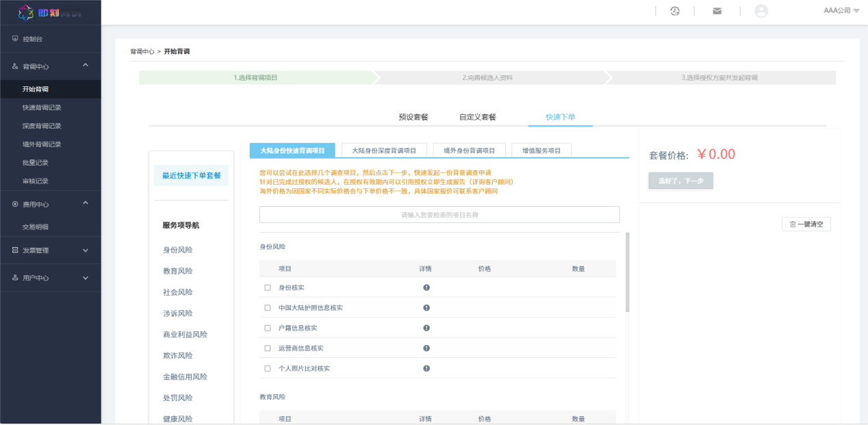Select the 大陆身份深度背调项目 tab

click(x=384, y=151)
